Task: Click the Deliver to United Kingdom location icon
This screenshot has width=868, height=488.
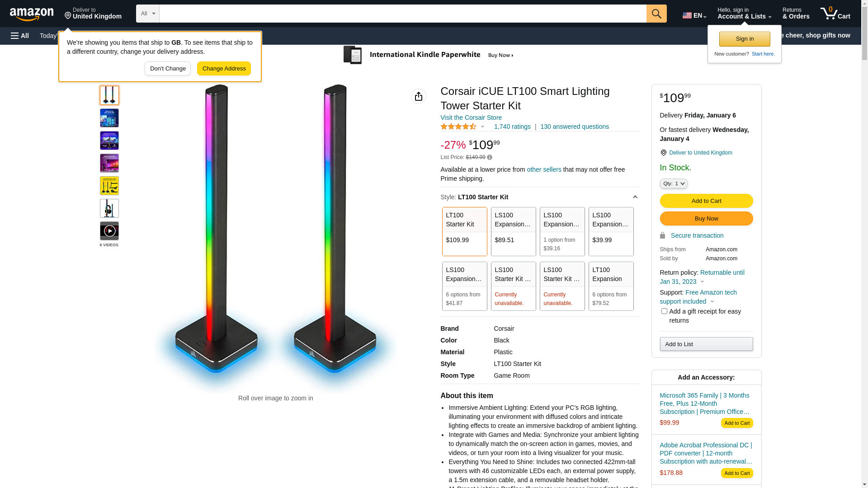Action: pyautogui.click(x=663, y=153)
